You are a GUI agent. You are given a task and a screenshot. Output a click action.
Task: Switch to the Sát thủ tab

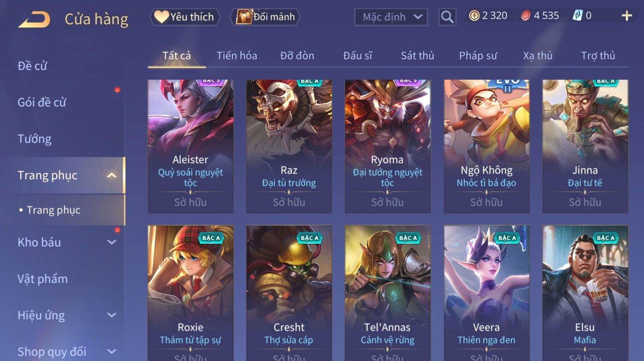[x=417, y=56]
